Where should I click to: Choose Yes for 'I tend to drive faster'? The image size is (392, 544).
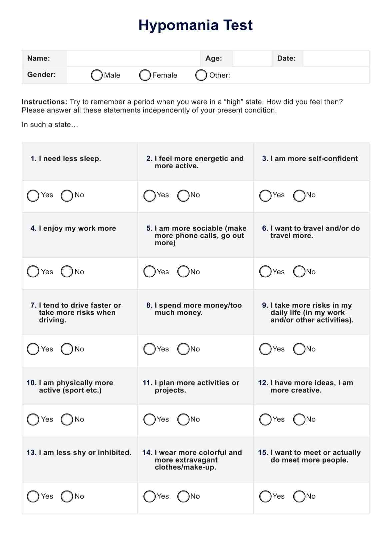coord(33,349)
